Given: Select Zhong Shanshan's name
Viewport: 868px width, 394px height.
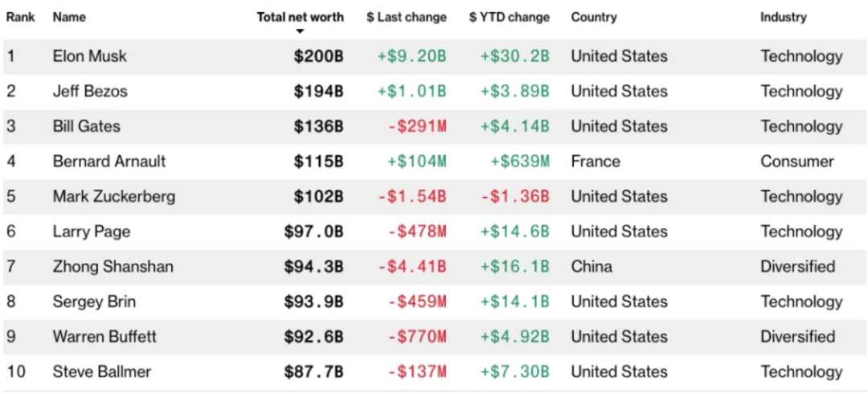Looking at the screenshot, I should (x=113, y=267).
